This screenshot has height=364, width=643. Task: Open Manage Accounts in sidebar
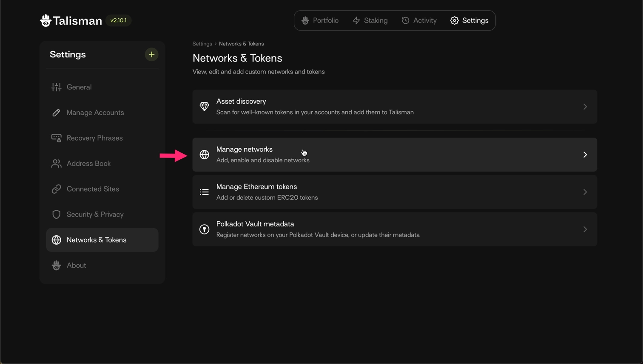[x=102, y=113]
